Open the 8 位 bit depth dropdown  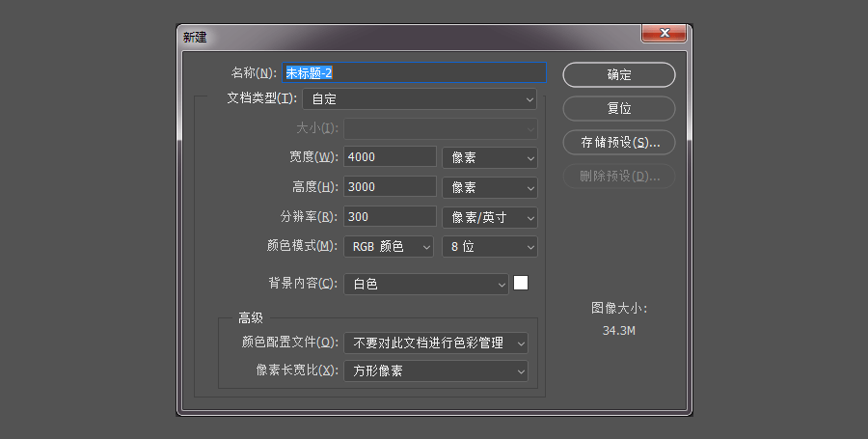[489, 247]
